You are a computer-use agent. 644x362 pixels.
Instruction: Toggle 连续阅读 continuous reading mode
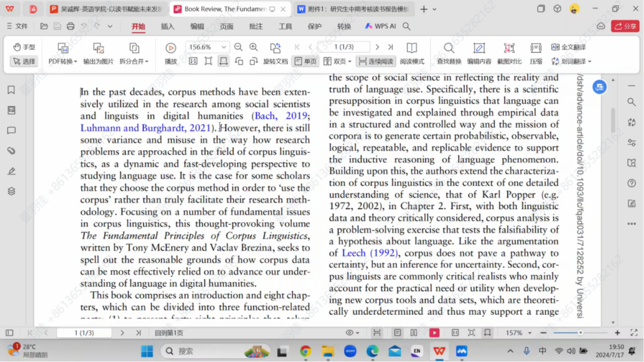(376, 62)
